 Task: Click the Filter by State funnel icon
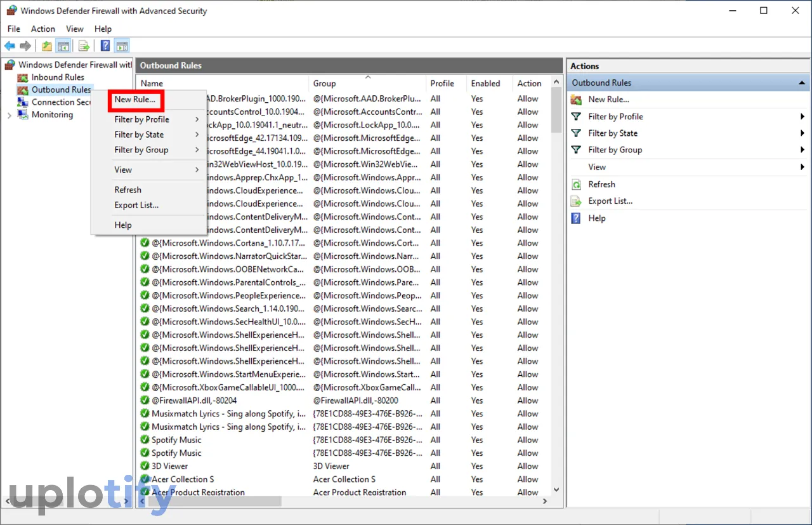click(576, 133)
